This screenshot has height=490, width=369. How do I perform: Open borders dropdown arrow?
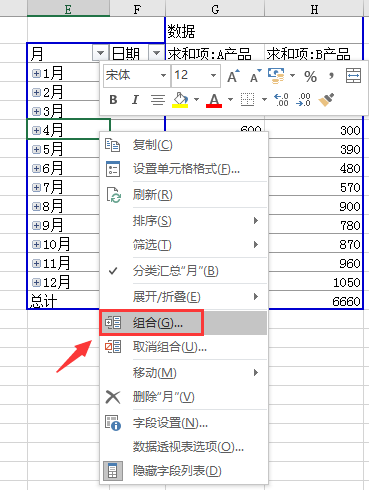(x=264, y=99)
